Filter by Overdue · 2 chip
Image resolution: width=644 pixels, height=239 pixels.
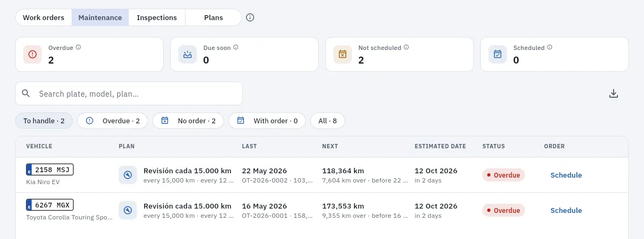click(113, 121)
